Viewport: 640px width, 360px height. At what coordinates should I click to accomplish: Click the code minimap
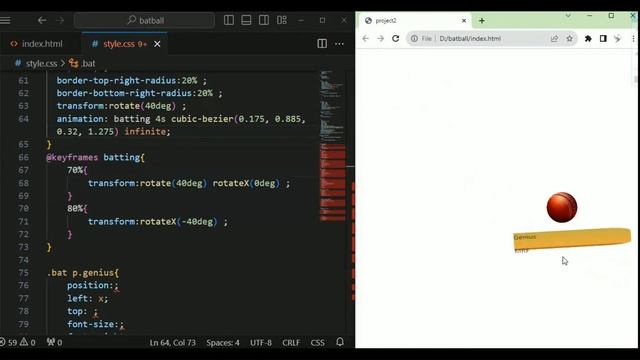tap(332, 147)
